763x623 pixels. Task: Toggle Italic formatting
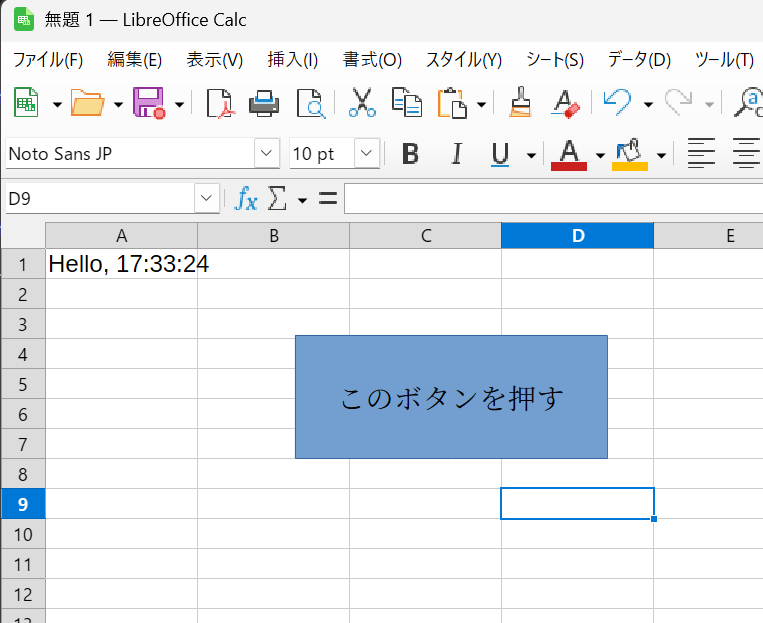(x=456, y=154)
